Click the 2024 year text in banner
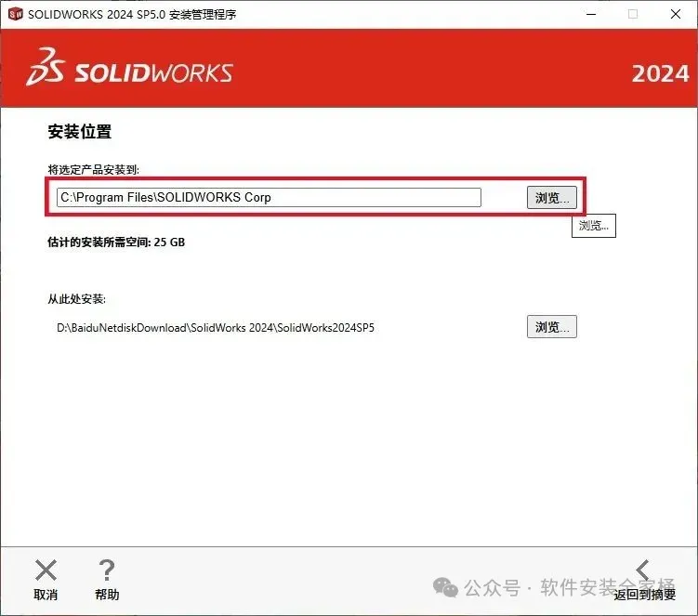This screenshot has width=698, height=616. [660, 73]
